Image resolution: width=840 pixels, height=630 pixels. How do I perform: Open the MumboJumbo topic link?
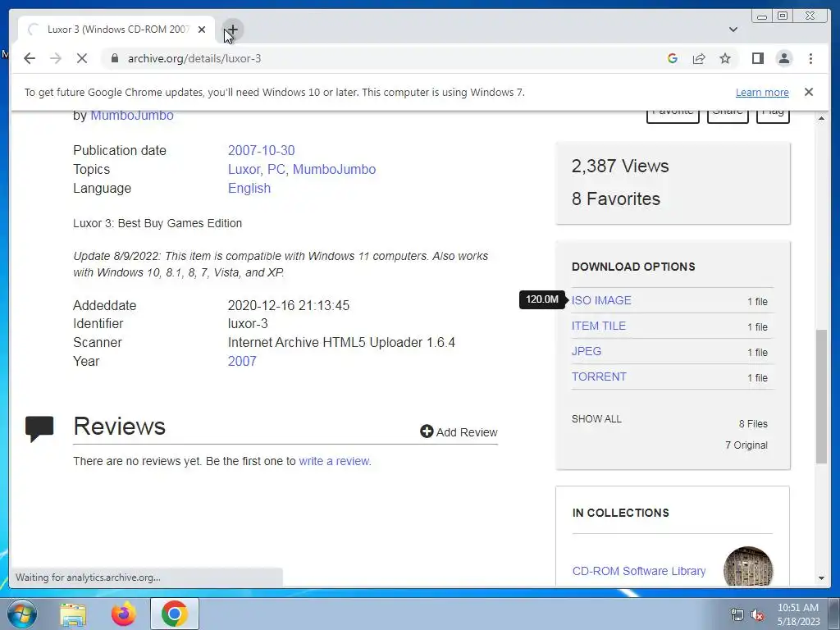point(335,169)
